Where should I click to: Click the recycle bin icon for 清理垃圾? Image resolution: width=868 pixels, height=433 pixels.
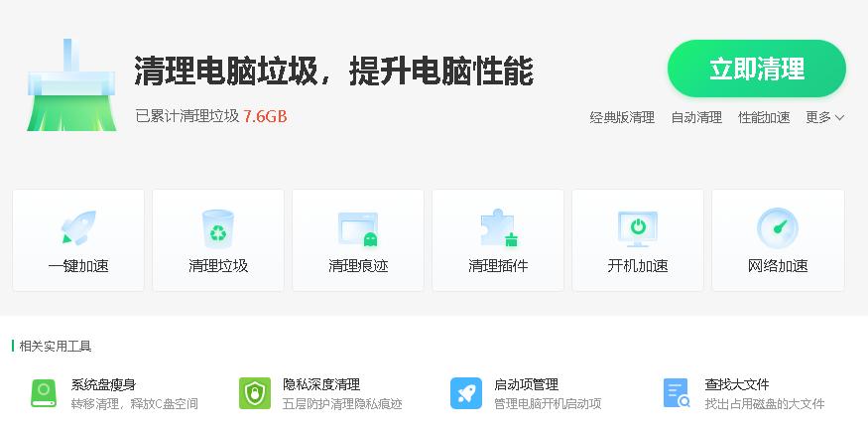point(218,228)
